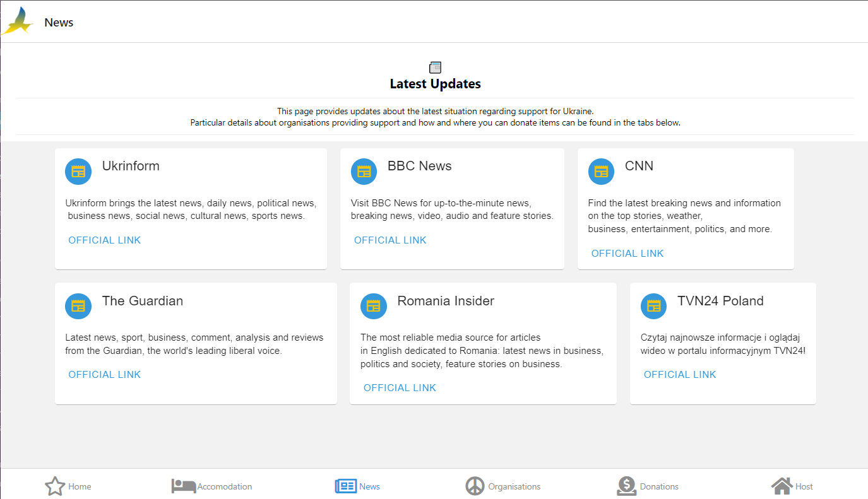868x499 pixels.
Task: Click the Romania Insider card title
Action: click(446, 301)
